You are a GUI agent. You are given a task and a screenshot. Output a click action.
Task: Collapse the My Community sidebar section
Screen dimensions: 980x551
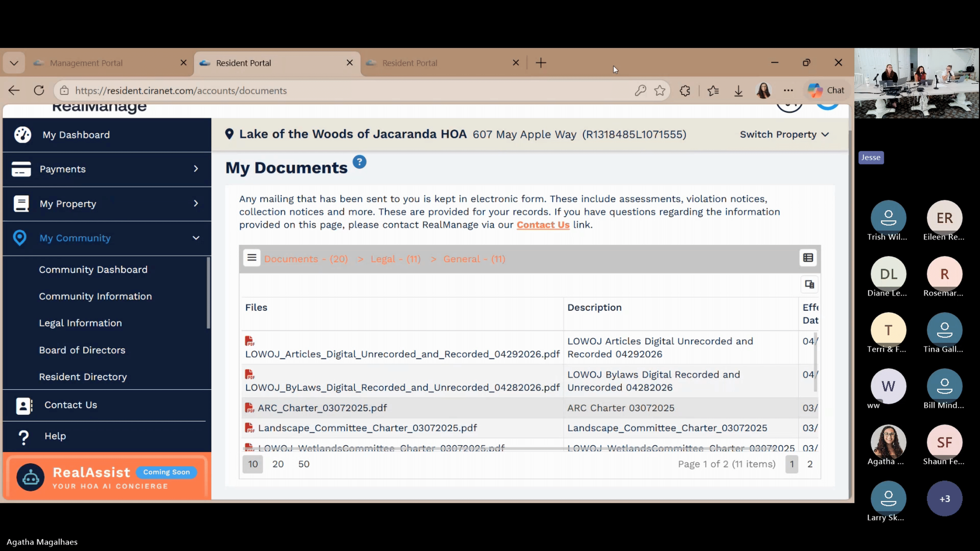point(106,238)
